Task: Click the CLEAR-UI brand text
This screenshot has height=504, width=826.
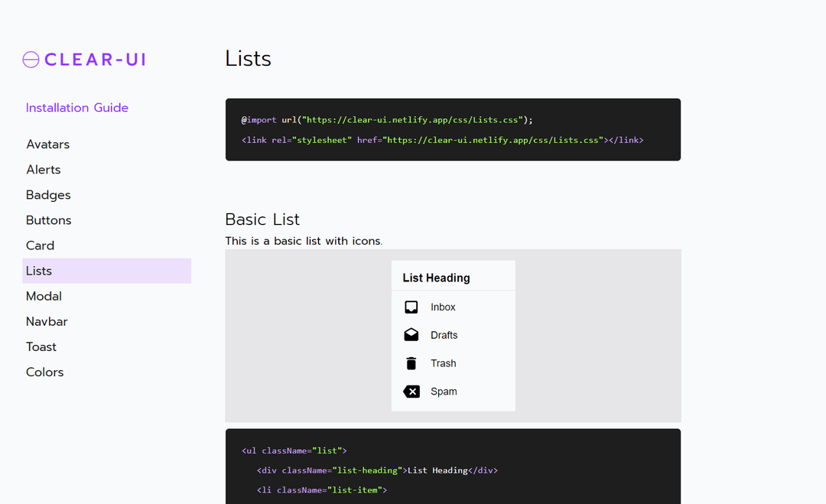Action: [x=95, y=60]
